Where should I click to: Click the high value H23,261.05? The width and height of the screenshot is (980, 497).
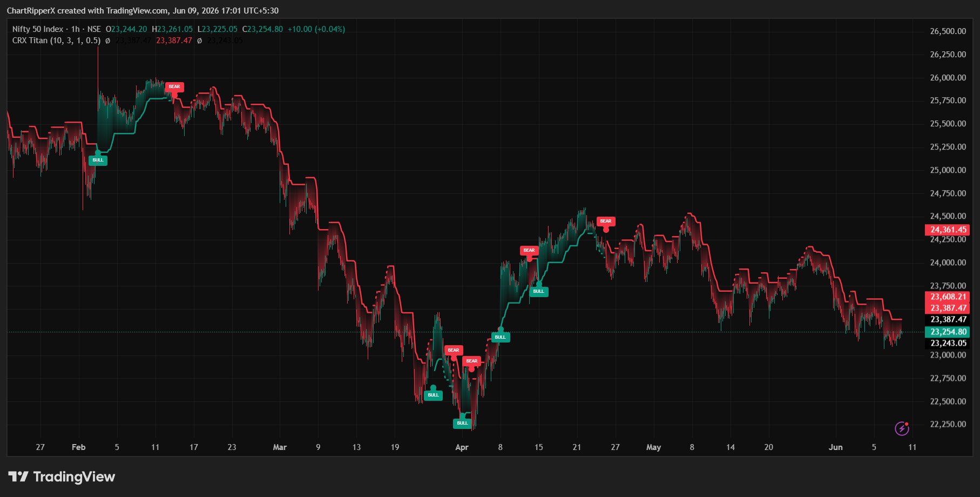(x=172, y=29)
